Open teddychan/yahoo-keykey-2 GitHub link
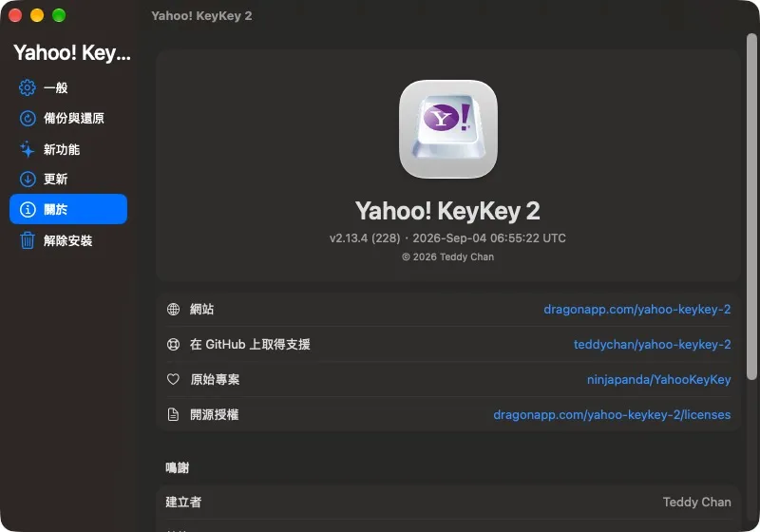Viewport: 760px width, 532px height. coord(653,345)
